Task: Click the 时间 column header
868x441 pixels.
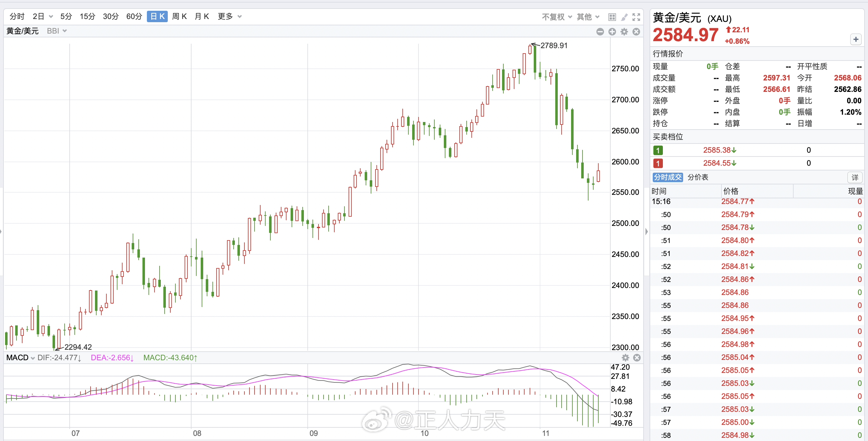Action: click(x=659, y=191)
